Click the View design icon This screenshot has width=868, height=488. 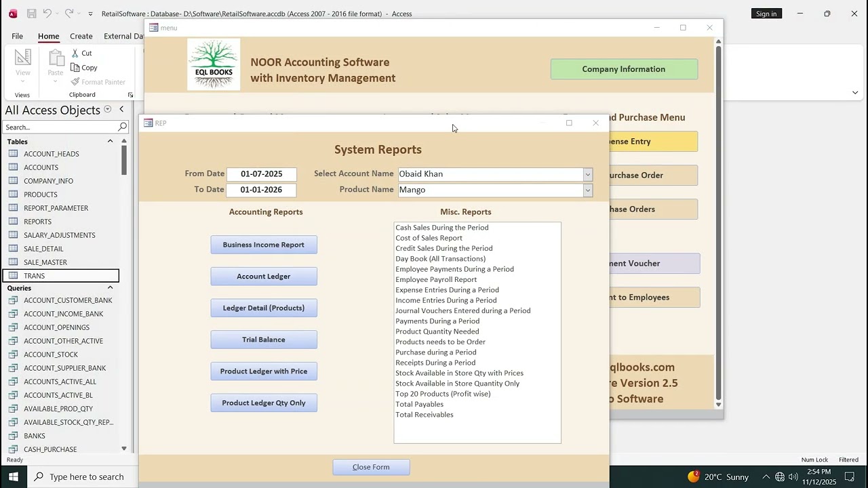[23, 58]
